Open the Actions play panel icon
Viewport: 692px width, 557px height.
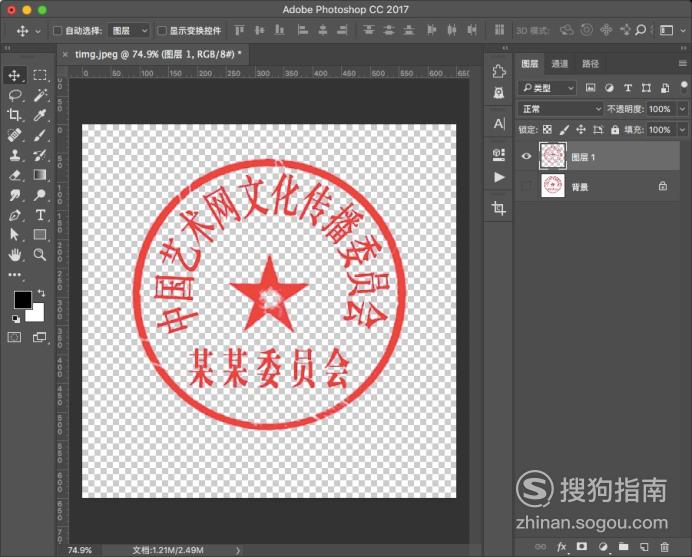tap(499, 177)
